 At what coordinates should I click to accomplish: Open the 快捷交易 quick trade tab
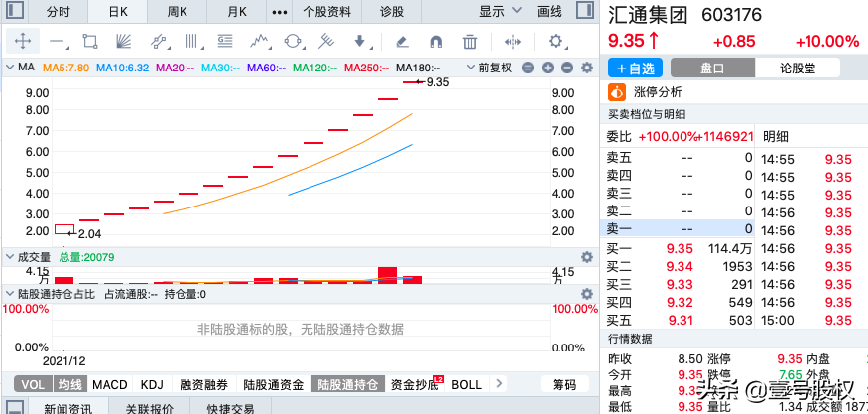pyautogui.click(x=230, y=408)
